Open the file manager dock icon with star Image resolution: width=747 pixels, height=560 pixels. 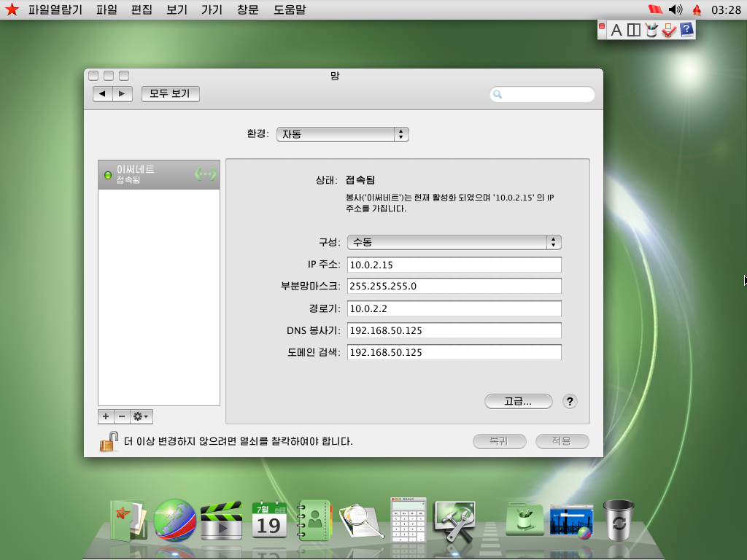coord(127,520)
